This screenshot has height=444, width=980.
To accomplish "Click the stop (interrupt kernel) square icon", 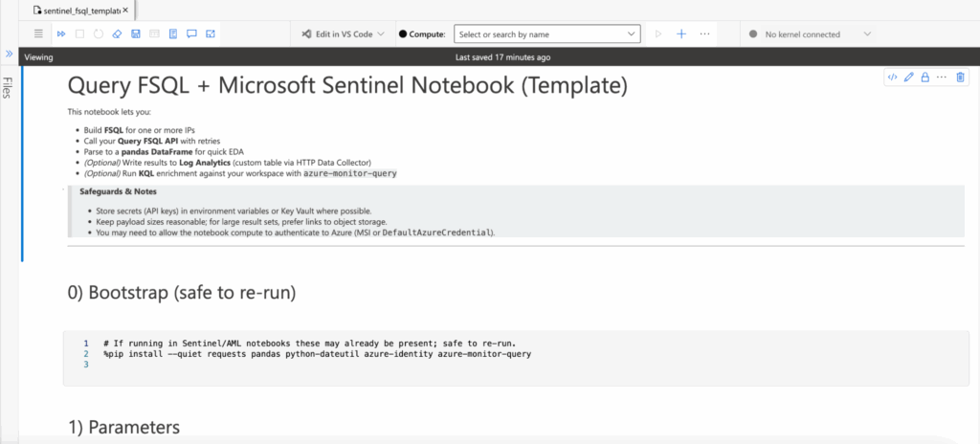I will [79, 33].
